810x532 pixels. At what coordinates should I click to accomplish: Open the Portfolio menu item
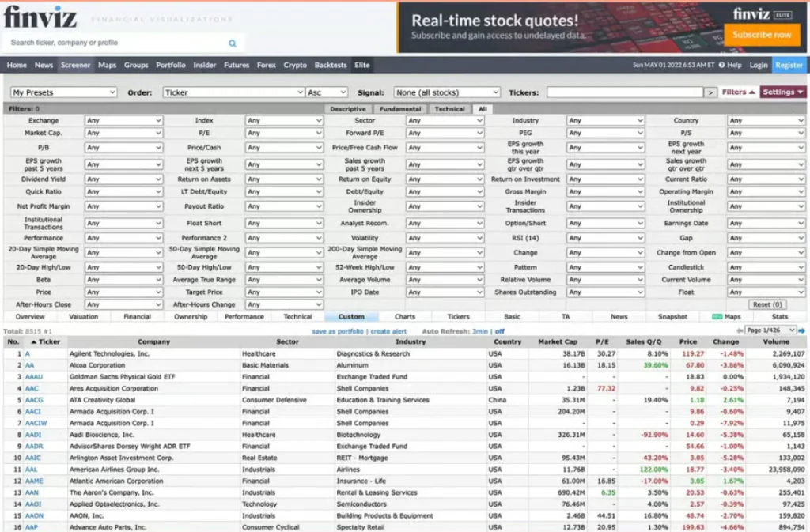[x=171, y=65]
